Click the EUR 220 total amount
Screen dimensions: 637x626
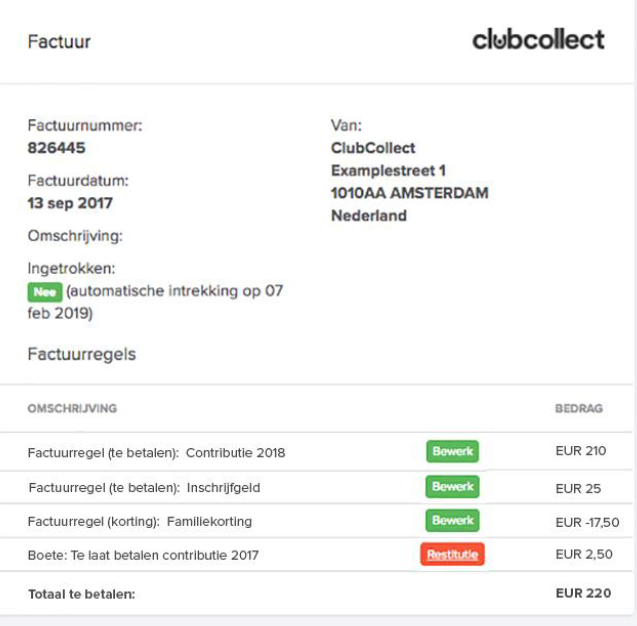tap(583, 593)
